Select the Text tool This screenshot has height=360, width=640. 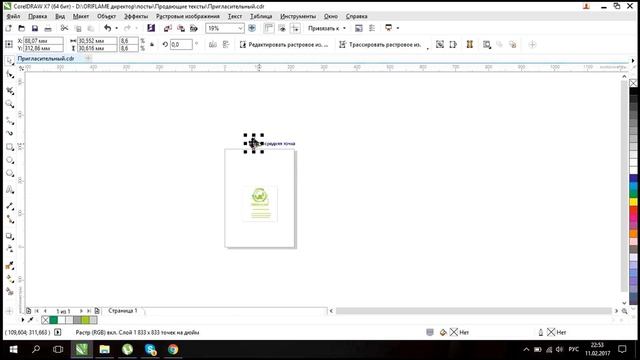(x=10, y=189)
